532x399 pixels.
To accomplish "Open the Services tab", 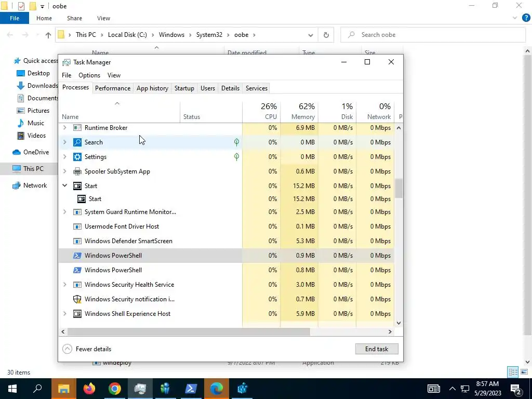I will click(x=257, y=88).
